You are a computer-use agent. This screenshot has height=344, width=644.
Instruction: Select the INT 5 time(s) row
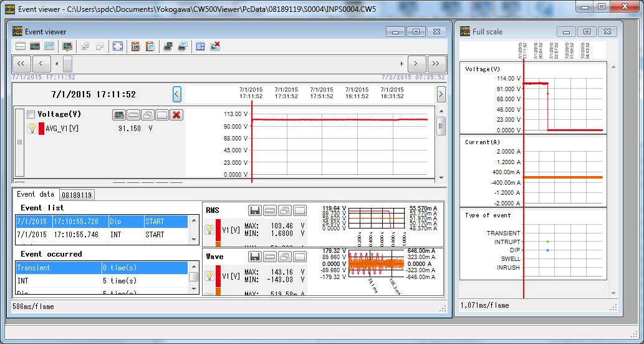(x=102, y=281)
